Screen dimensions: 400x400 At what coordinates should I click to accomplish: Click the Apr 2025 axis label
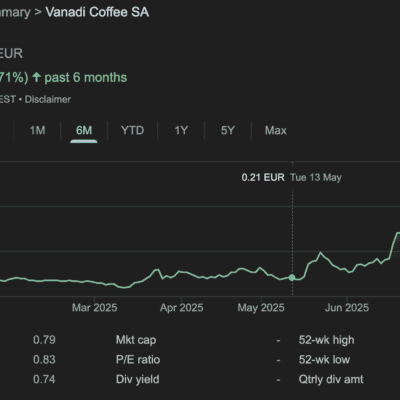(182, 308)
